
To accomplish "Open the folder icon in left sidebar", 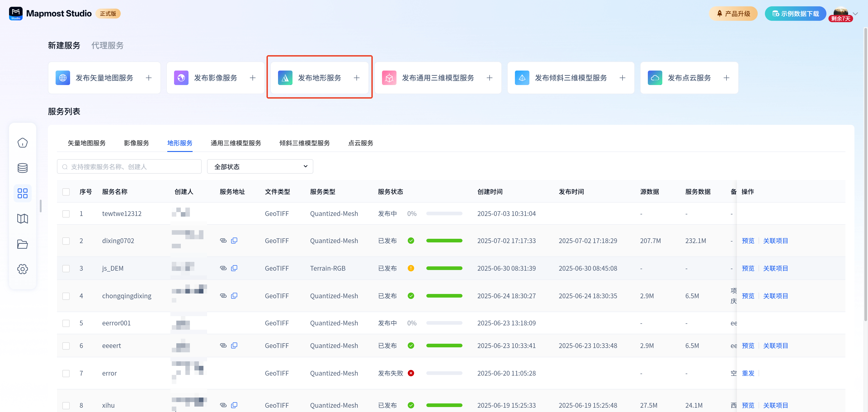I will click(23, 244).
